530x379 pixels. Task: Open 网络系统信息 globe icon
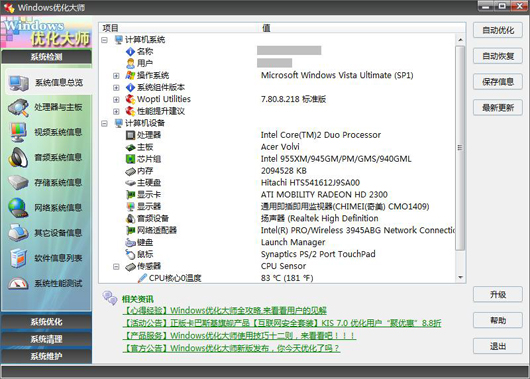pyautogui.click(x=19, y=208)
